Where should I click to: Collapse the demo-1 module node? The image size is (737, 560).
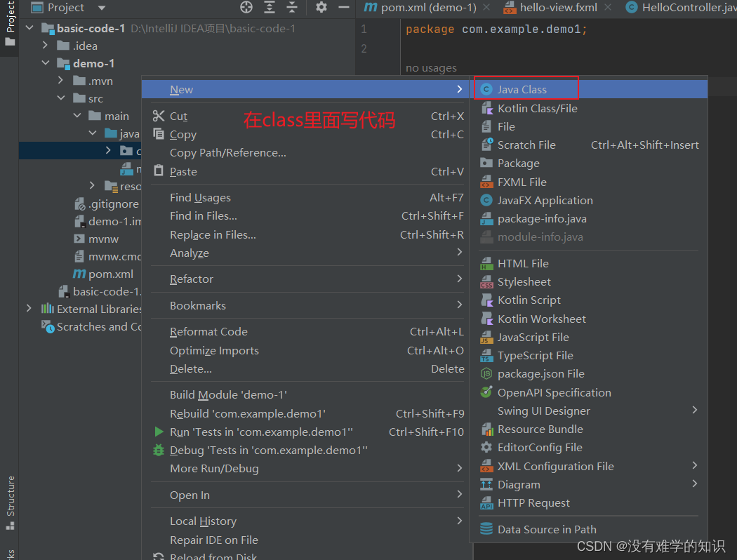(45, 63)
